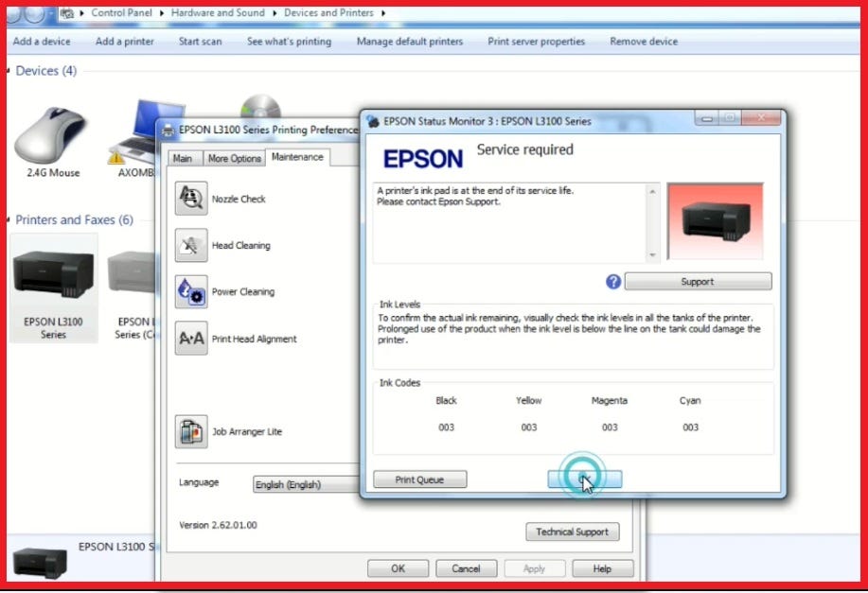Click Hardware and Sound breadcrumb

(218, 12)
